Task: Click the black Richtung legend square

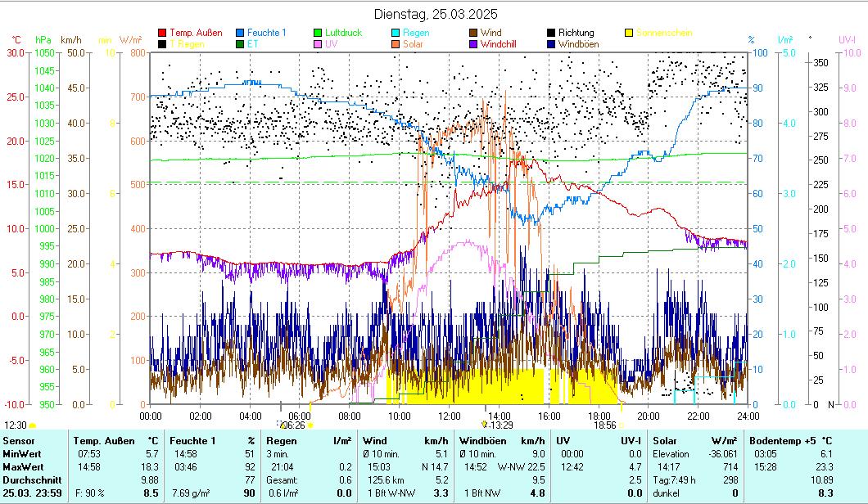Action: click(x=552, y=33)
